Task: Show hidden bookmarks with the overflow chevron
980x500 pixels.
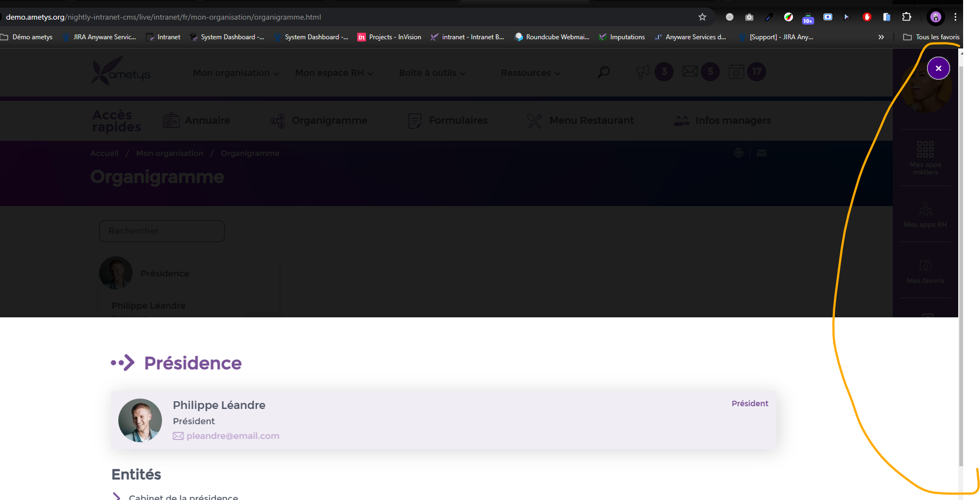Action: pyautogui.click(x=881, y=37)
